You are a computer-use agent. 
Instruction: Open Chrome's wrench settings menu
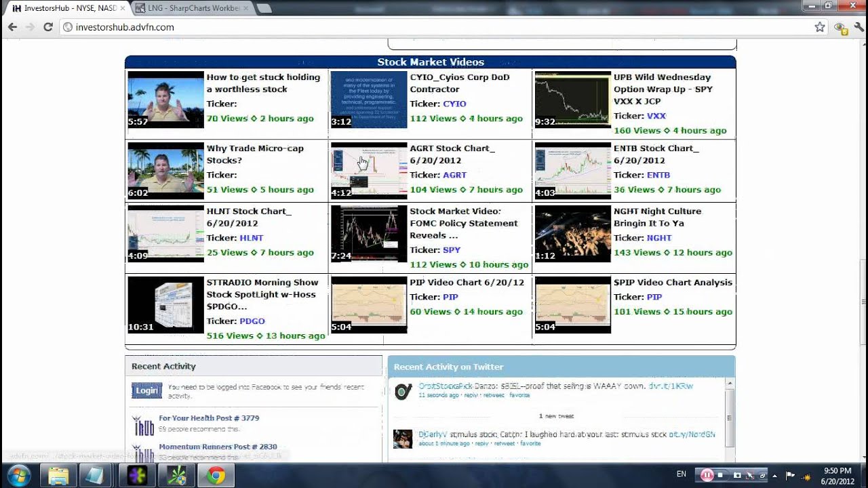[859, 27]
